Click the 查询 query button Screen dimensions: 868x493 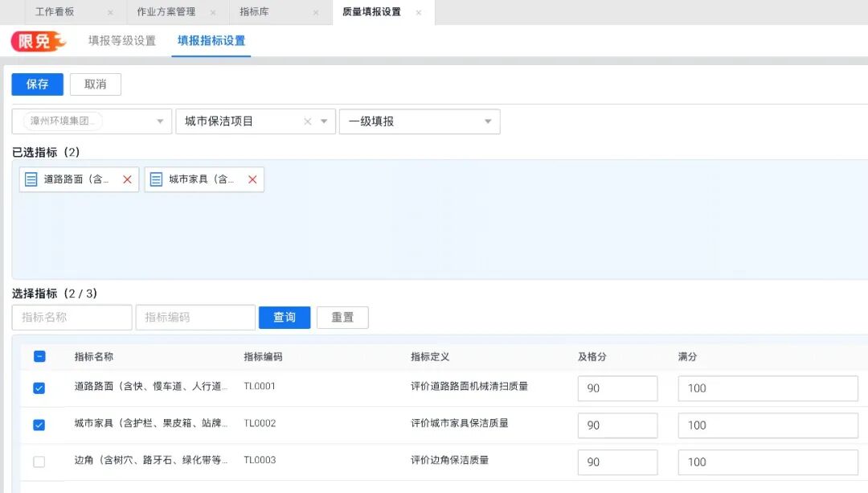(284, 317)
